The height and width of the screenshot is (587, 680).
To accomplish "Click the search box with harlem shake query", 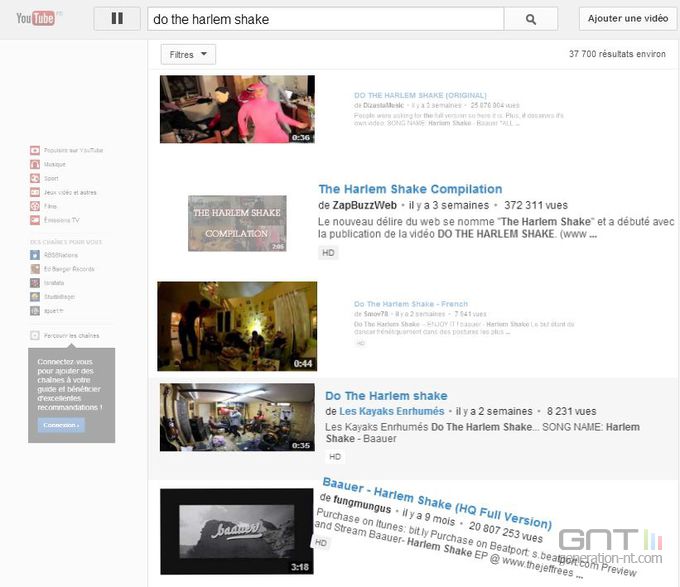I will pos(326,19).
